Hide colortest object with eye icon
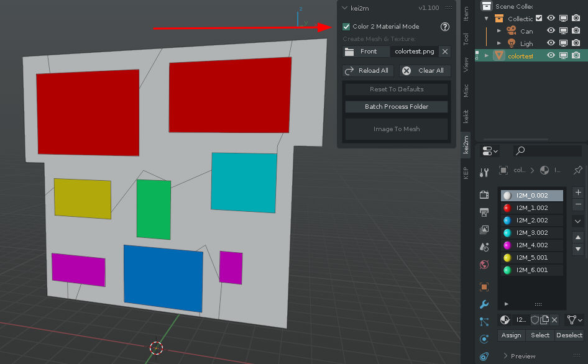Screen dimensions: 588x364 [x=551, y=55]
